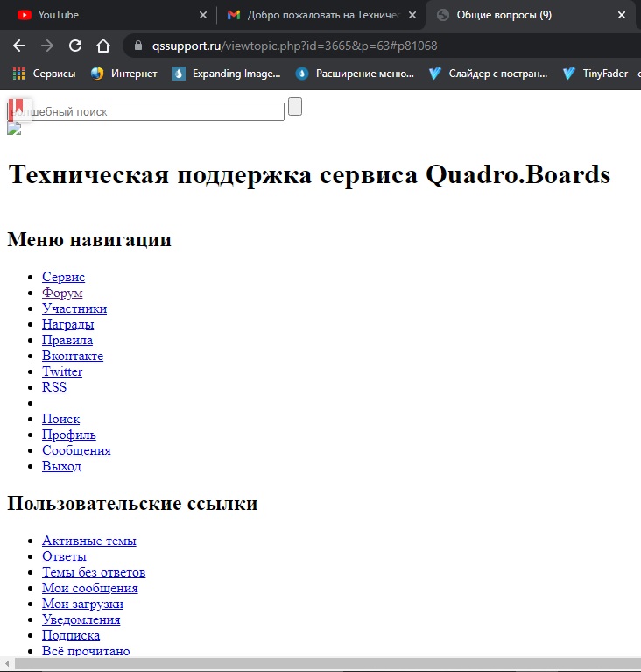Open the Награды link
Viewport: 641px width, 672px height.
click(x=68, y=324)
